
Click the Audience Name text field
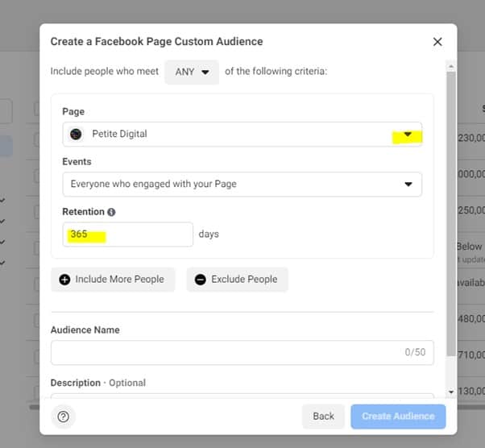[x=242, y=353]
